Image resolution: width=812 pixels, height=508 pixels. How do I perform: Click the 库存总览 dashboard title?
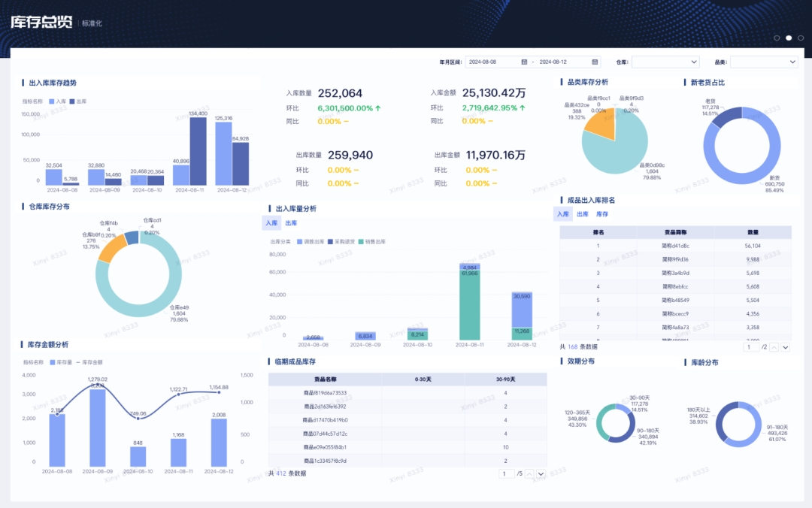(41, 22)
